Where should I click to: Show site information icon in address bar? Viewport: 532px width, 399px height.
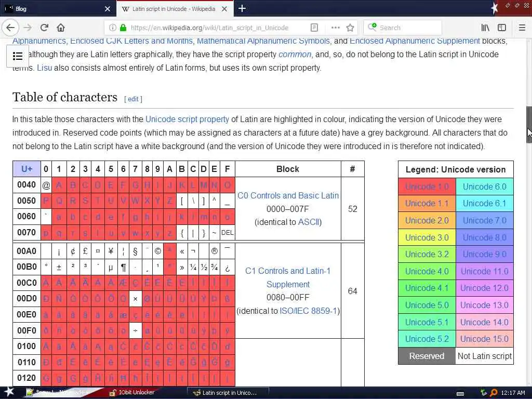pyautogui.click(x=113, y=28)
